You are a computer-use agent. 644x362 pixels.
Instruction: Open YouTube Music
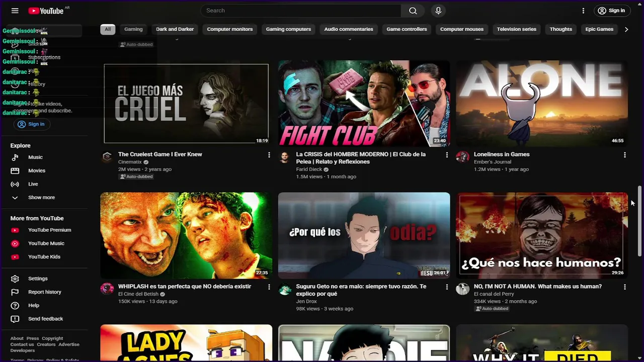[x=45, y=243]
